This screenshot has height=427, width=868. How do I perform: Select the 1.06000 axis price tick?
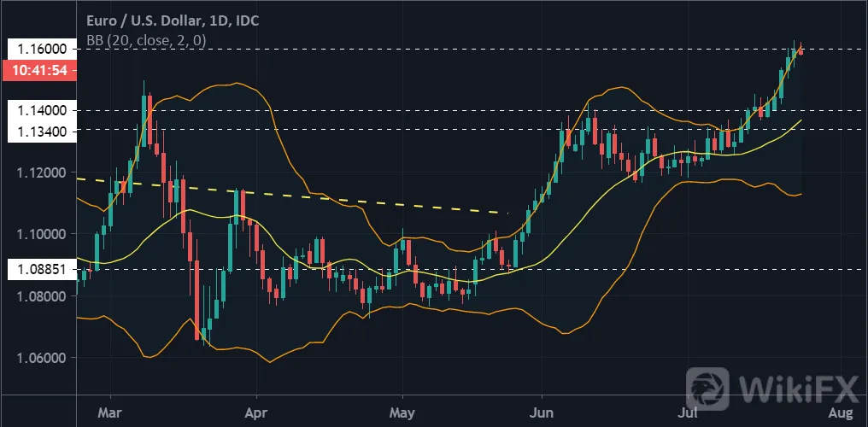tap(42, 358)
